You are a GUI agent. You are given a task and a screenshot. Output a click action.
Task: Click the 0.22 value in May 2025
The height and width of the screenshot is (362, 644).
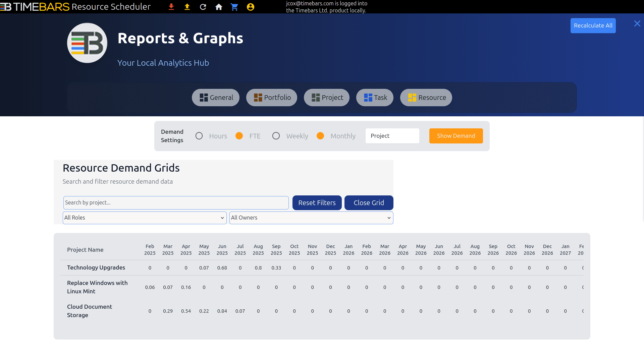tap(204, 311)
